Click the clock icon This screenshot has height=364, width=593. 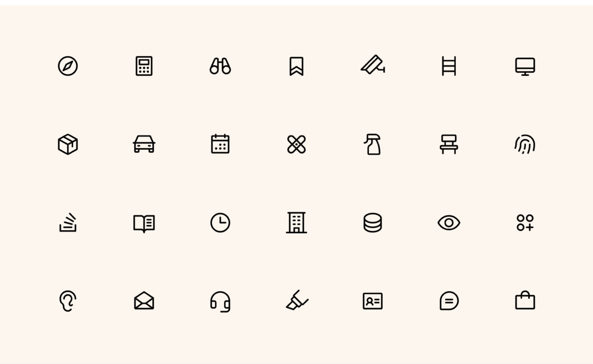click(x=221, y=223)
